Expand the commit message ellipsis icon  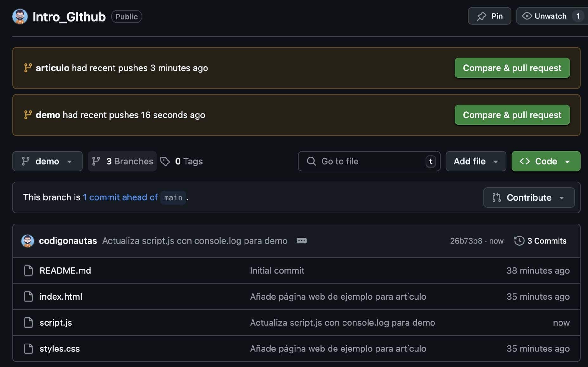[x=301, y=241]
